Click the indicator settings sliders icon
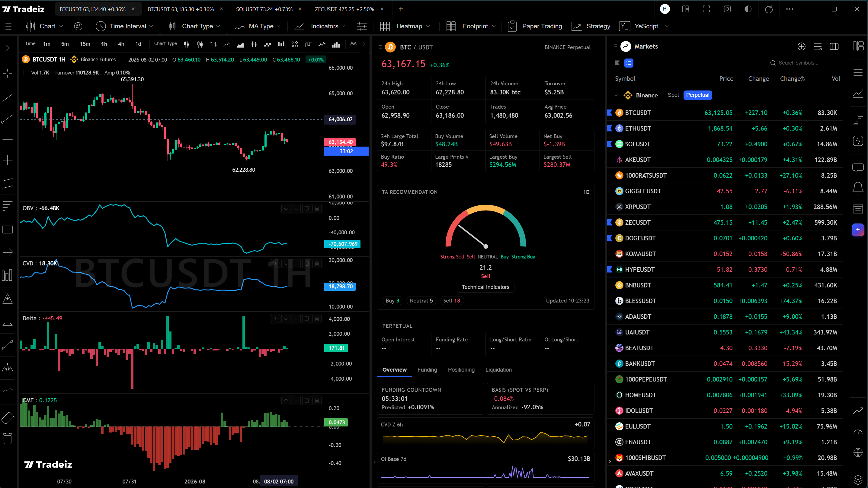This screenshot has height=488, width=868. coord(362,26)
